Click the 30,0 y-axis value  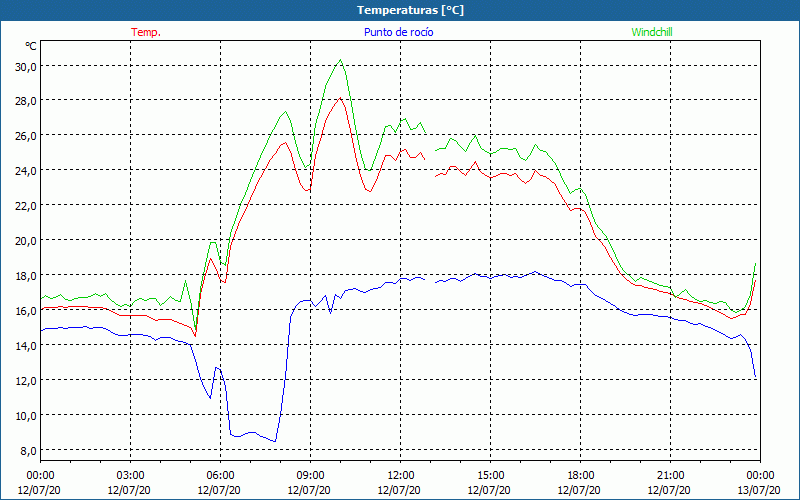click(x=26, y=66)
